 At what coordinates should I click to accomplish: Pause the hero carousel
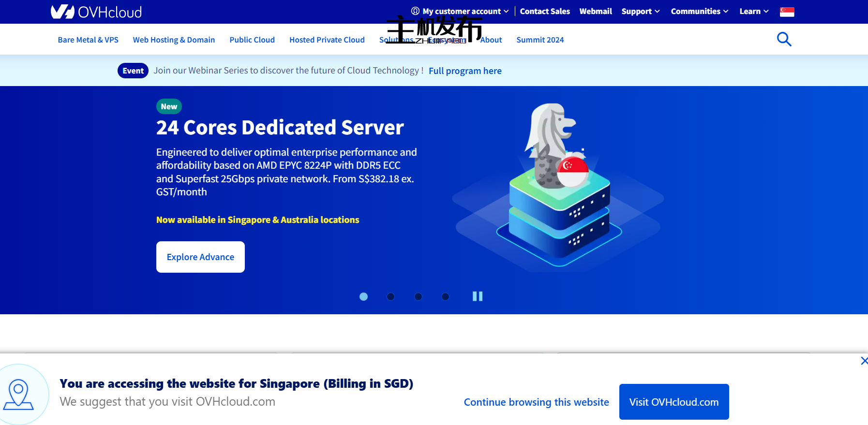coord(478,296)
